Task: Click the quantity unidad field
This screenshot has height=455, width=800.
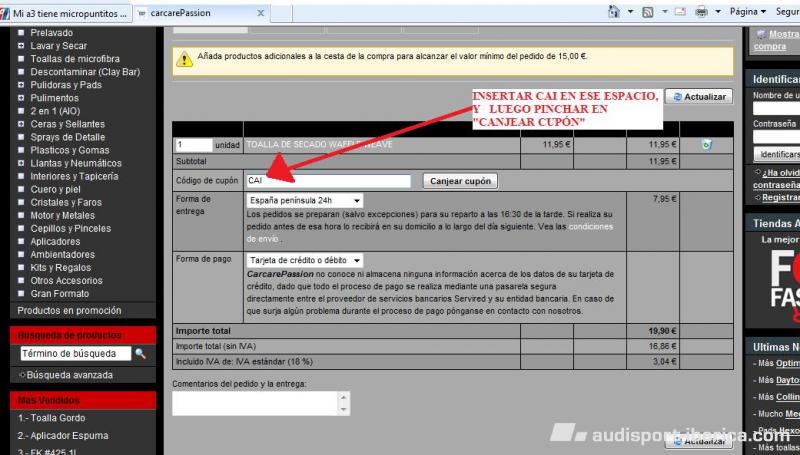Action: (x=193, y=145)
